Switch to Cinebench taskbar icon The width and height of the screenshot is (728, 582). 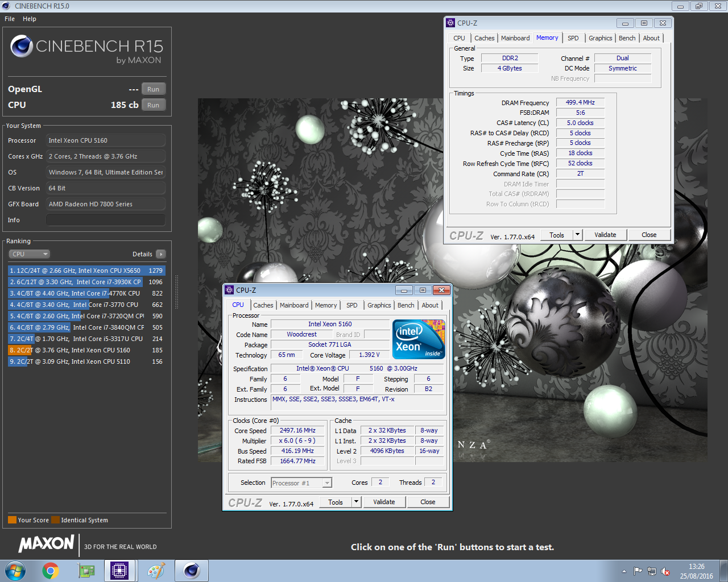pos(192,571)
